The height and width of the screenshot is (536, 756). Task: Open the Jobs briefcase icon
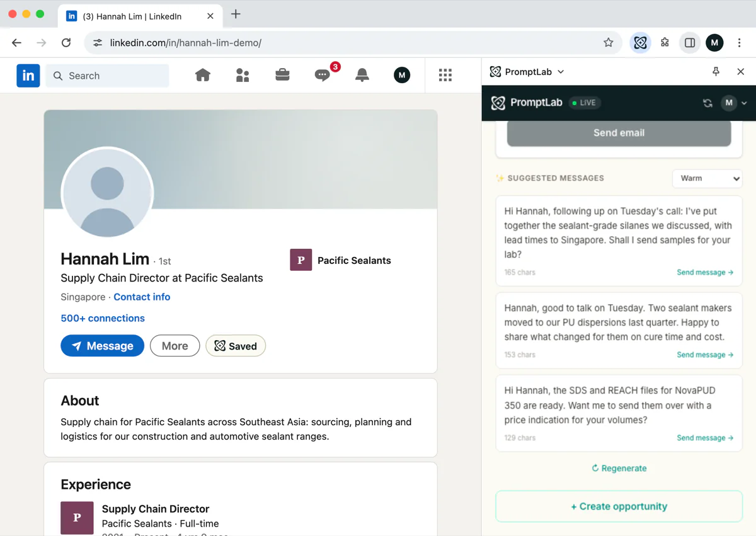click(x=282, y=76)
